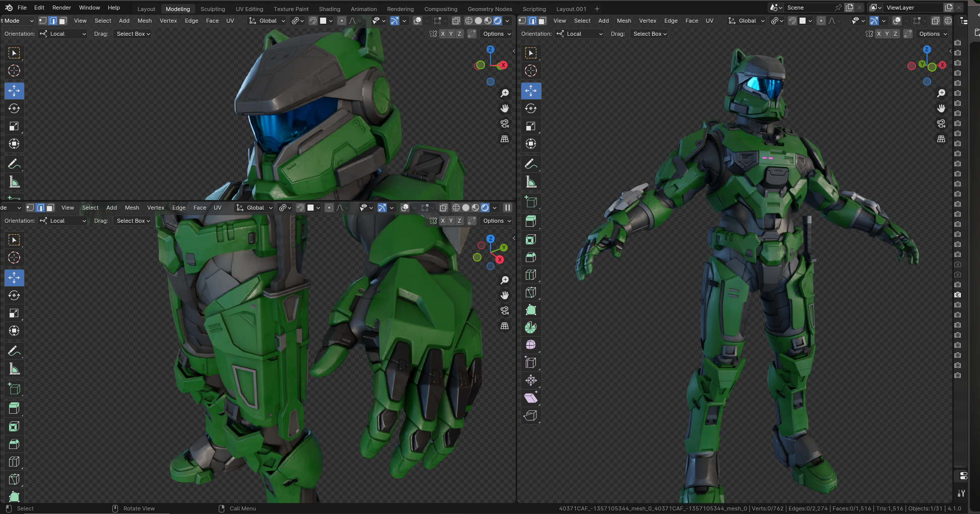Pause the render preview in bottom-left viewport

[508, 208]
